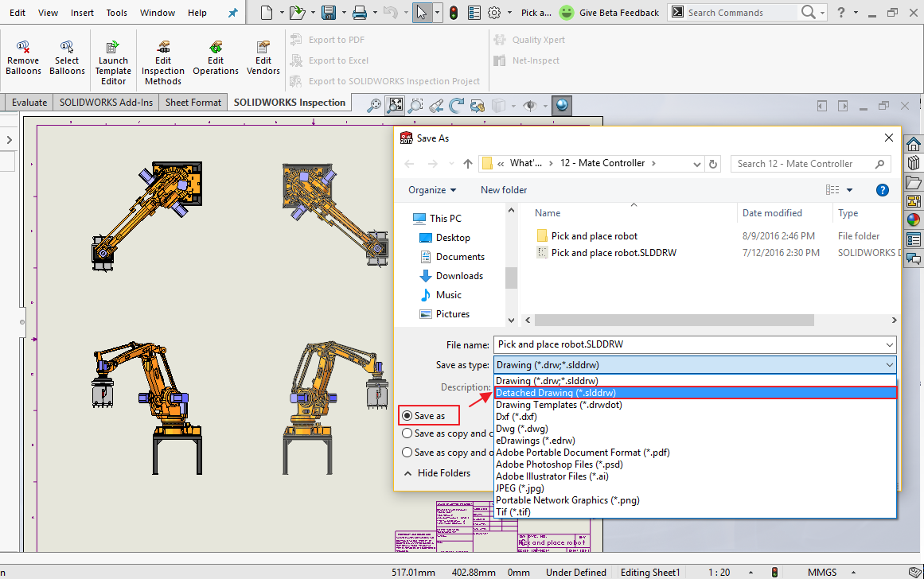Open Edit Inspection Methods
924x579 pixels.
[162, 63]
